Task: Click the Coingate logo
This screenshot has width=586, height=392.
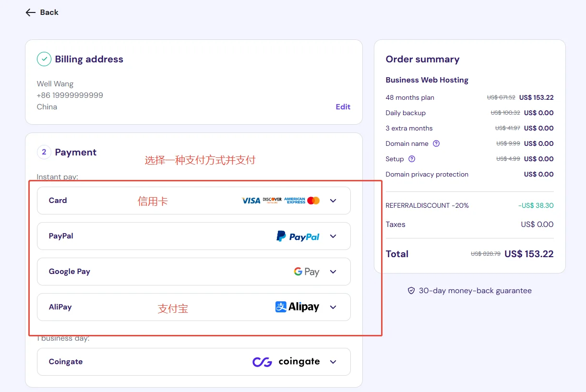Action: [286, 362]
